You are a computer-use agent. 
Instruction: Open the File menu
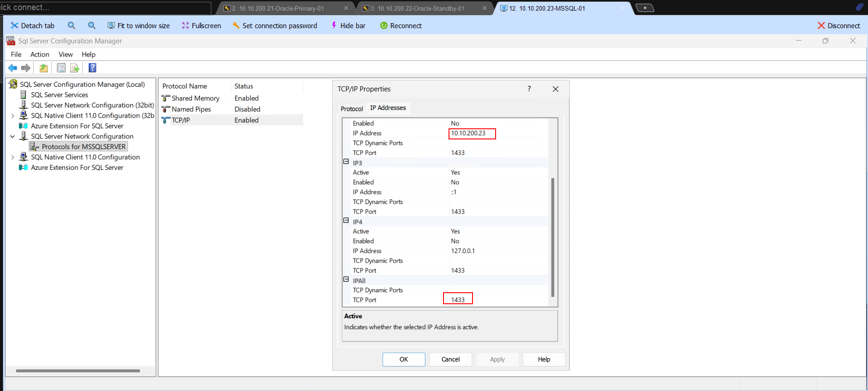tap(16, 54)
